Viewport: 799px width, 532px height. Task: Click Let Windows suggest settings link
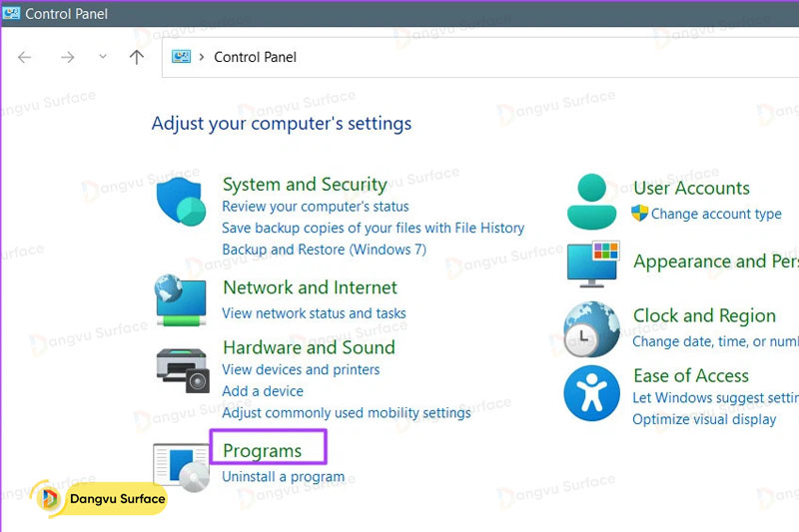tap(715, 397)
